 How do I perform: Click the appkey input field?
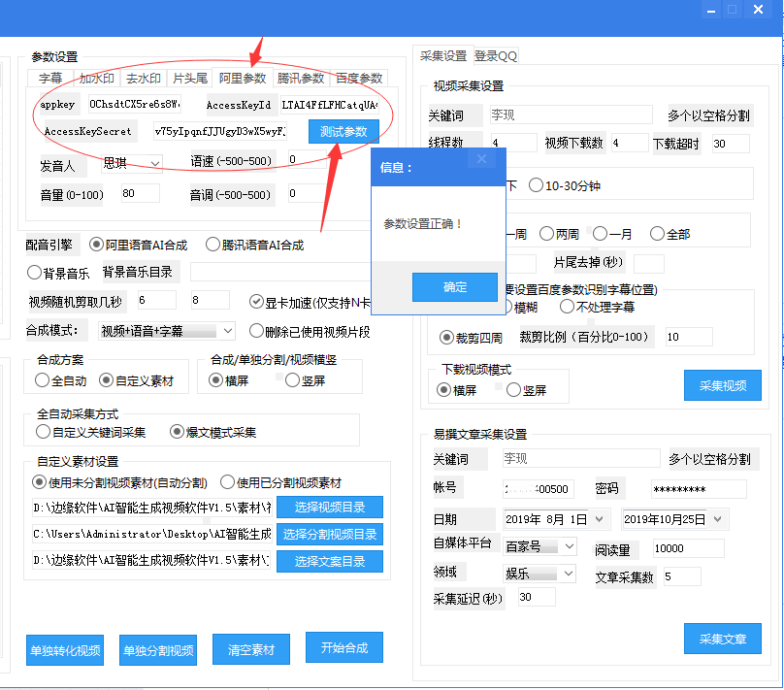pyautogui.click(x=135, y=104)
